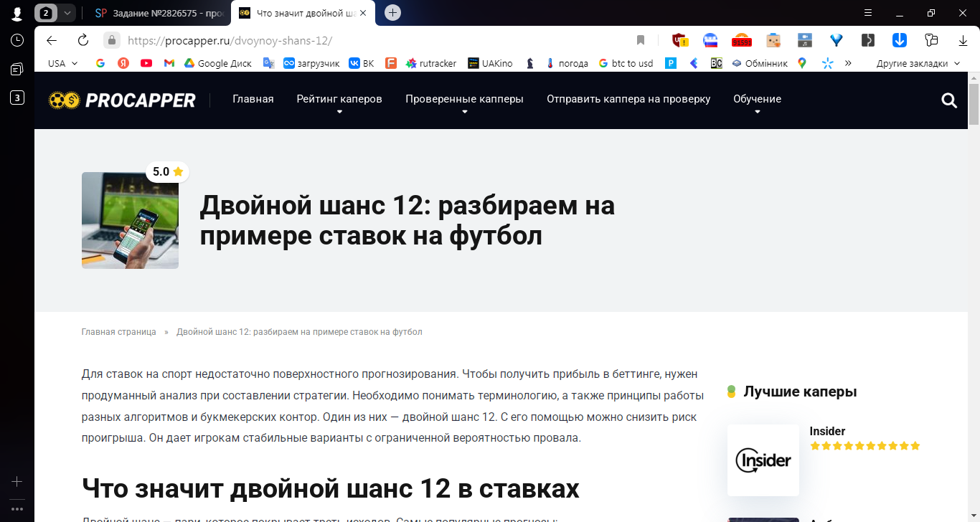Viewport: 980px width, 522px height.
Task: Show browser downloads panel
Action: [963, 40]
